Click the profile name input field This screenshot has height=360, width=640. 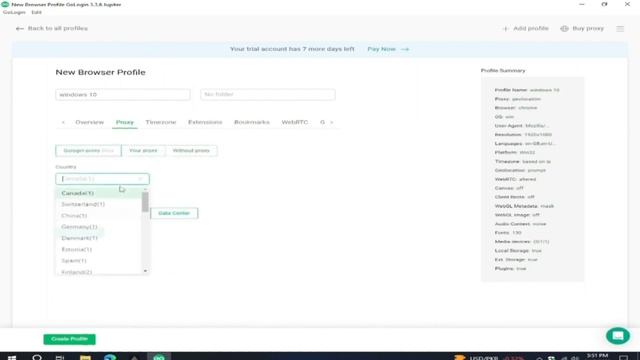[x=123, y=95]
